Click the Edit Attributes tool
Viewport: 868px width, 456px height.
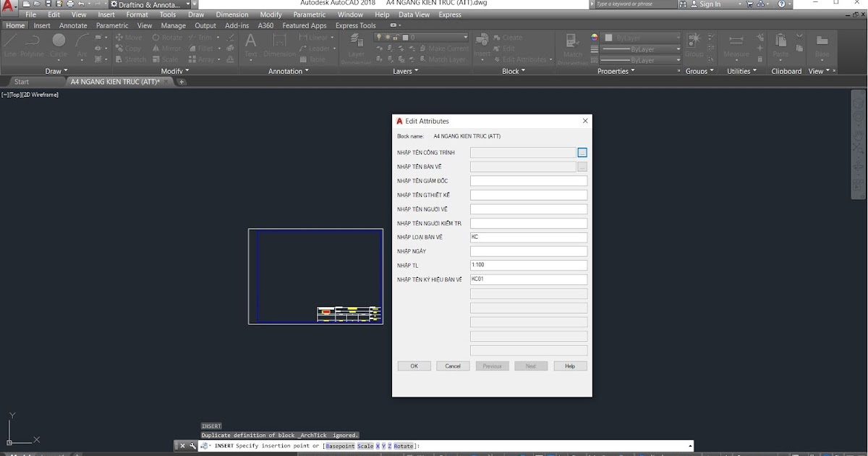519,59
